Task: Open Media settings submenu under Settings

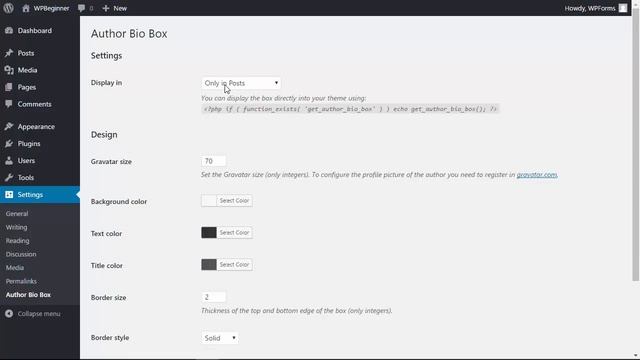Action: 15,267
